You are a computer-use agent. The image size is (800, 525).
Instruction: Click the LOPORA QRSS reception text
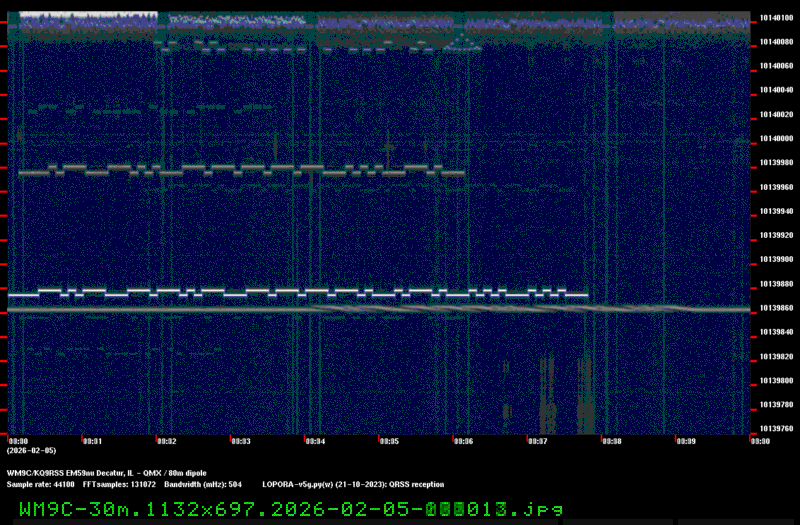(x=349, y=484)
